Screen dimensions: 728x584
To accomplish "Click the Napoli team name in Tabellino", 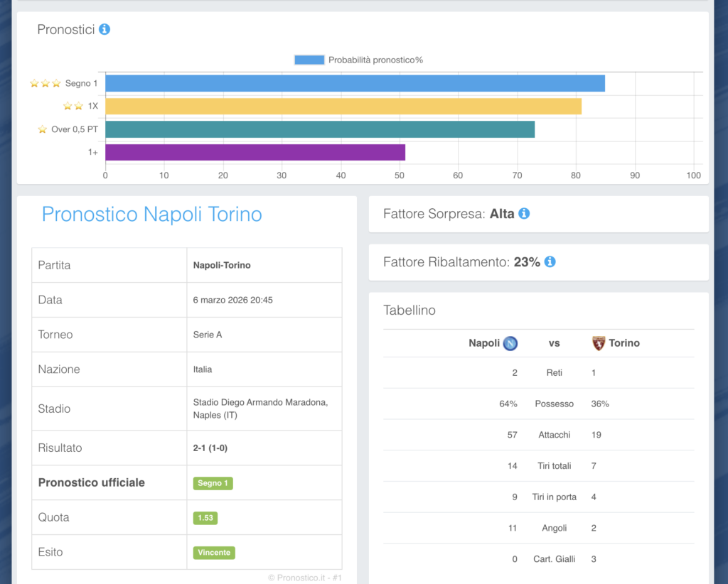I will [x=483, y=343].
